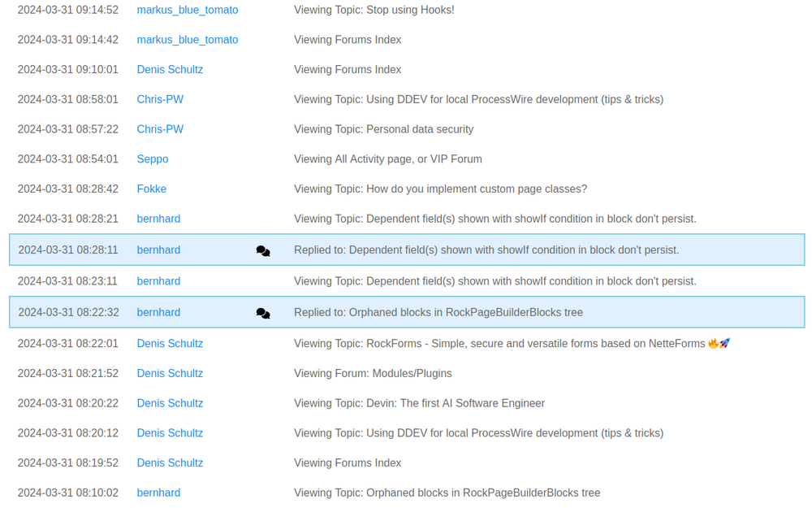812x508 pixels.
Task: Open Fokke's profile page
Action: click(152, 189)
